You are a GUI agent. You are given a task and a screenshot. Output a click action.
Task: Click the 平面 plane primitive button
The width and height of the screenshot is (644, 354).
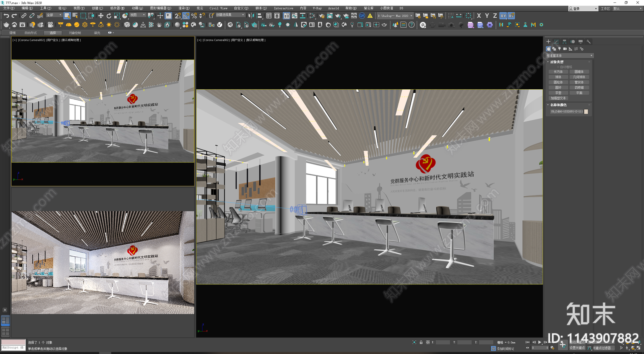tap(579, 93)
